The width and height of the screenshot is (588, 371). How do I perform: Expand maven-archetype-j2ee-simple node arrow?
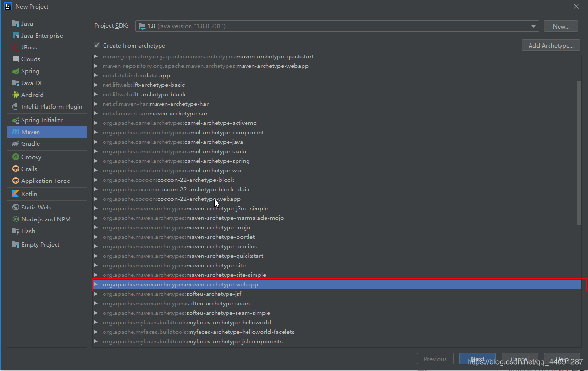pos(96,209)
